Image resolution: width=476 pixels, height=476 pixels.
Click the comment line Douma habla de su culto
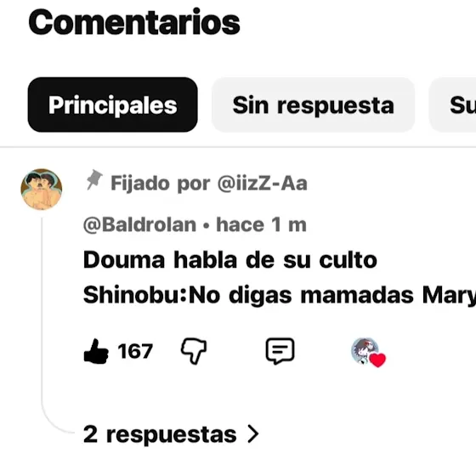[229, 260]
